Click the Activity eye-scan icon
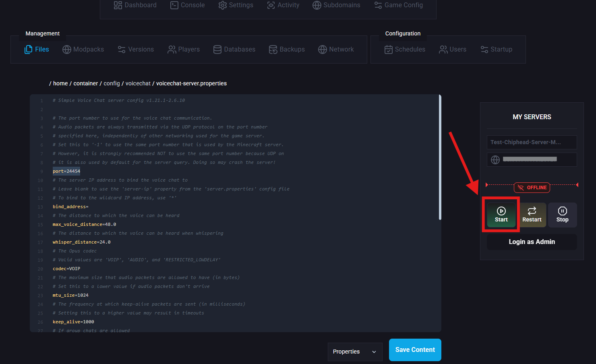Screen dimensions: 596x364 tap(271, 5)
